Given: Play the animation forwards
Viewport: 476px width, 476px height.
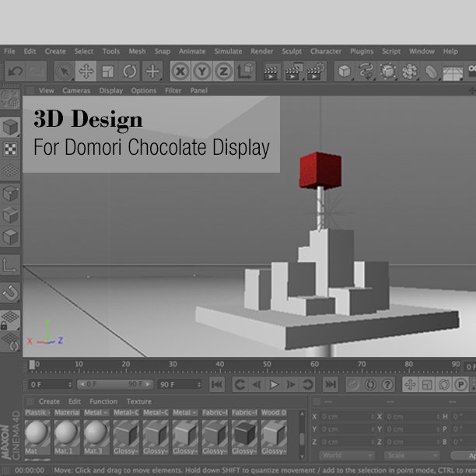Looking at the screenshot, I should click(274, 385).
